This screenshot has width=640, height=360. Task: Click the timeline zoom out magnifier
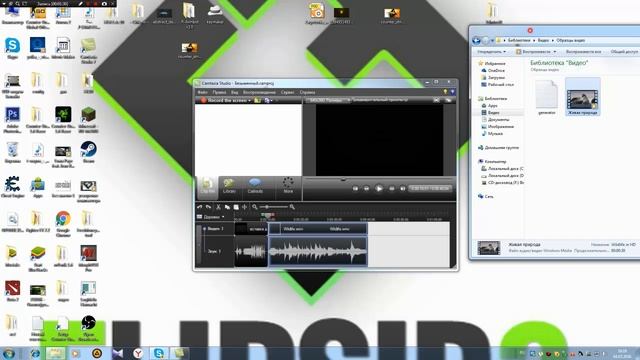pos(255,207)
